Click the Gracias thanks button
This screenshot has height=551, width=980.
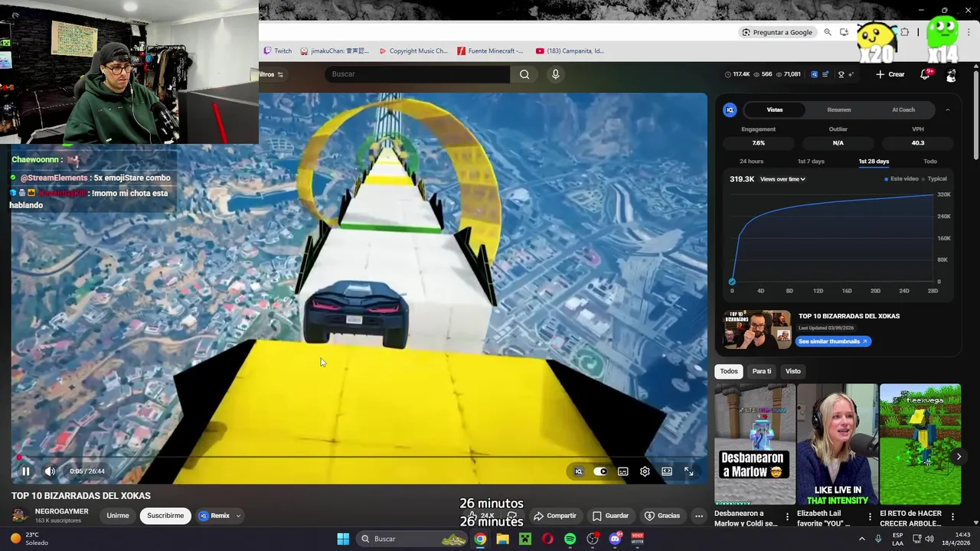point(662,516)
